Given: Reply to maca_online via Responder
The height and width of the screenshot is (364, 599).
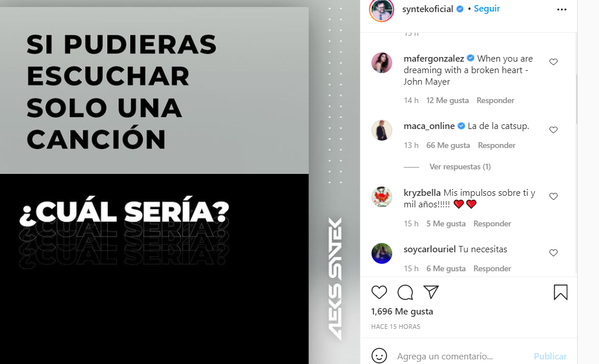Looking at the screenshot, I should 496,146.
